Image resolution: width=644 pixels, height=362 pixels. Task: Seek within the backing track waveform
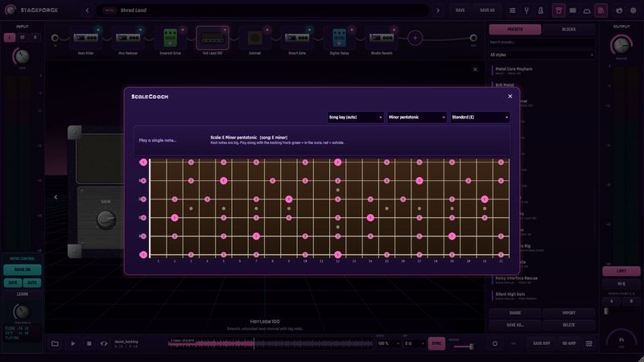[x=270, y=343]
